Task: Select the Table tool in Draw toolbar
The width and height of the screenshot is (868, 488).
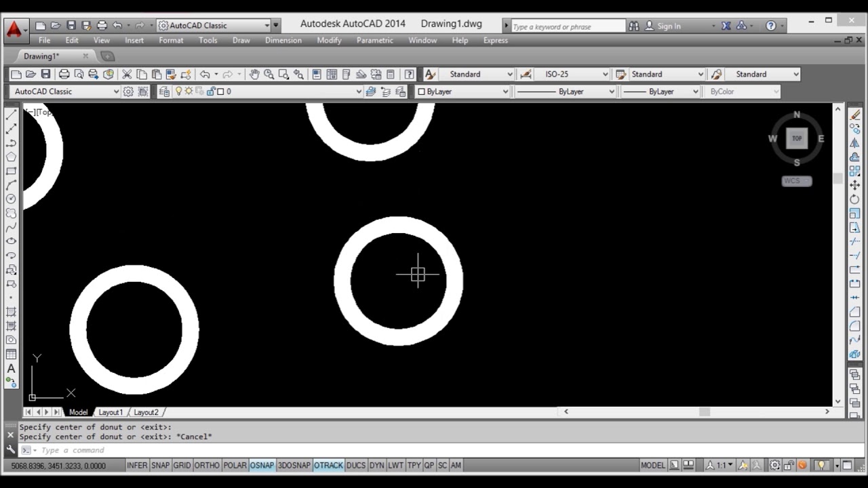Action: 12,354
